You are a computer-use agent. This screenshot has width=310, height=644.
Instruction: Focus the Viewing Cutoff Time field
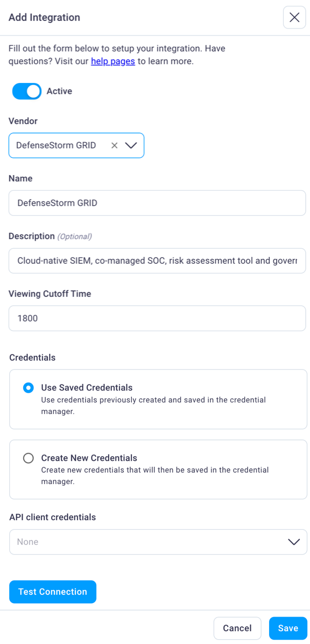[157, 318]
